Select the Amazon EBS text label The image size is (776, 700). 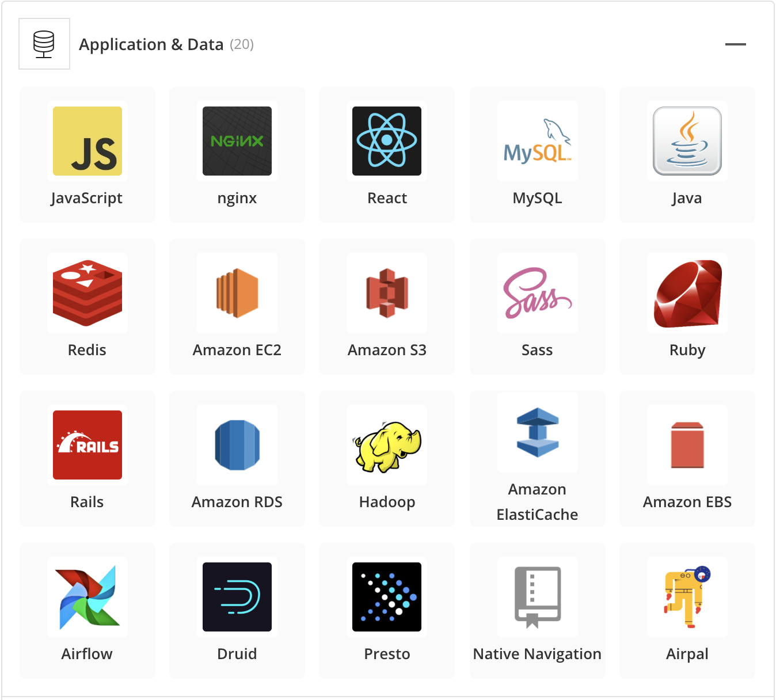pos(687,502)
